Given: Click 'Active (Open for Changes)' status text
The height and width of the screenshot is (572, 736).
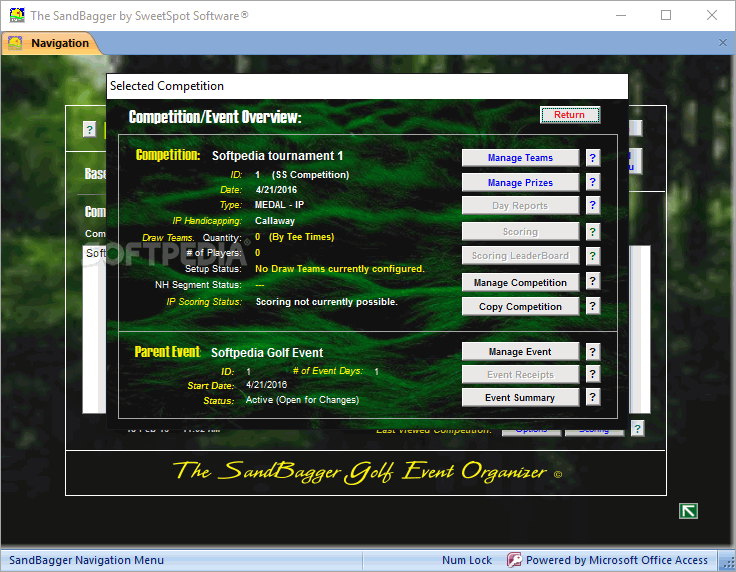Looking at the screenshot, I should tap(302, 400).
